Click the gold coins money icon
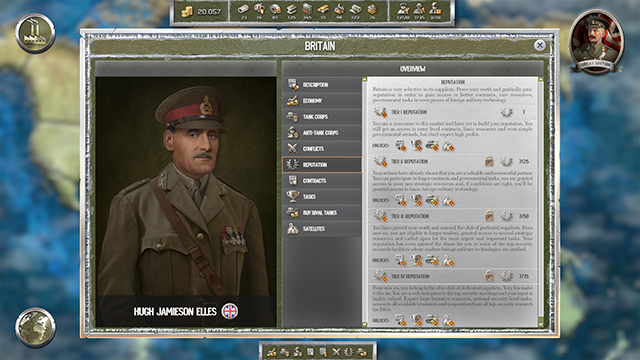The height and width of the screenshot is (360, 640). click(x=187, y=11)
